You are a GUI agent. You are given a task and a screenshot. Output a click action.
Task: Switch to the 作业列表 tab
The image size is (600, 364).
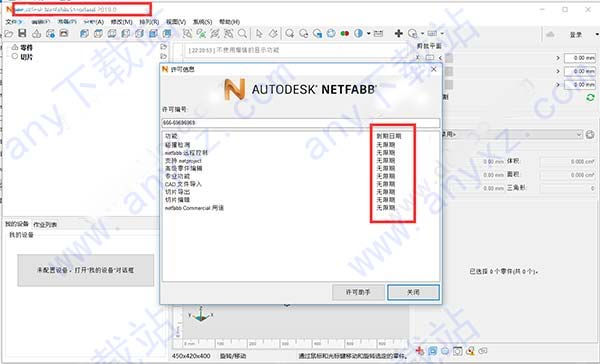pyautogui.click(x=45, y=225)
